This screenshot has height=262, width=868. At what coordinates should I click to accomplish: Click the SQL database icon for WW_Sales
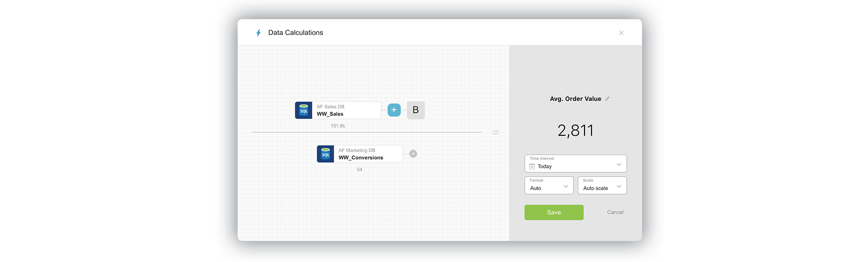pos(304,110)
